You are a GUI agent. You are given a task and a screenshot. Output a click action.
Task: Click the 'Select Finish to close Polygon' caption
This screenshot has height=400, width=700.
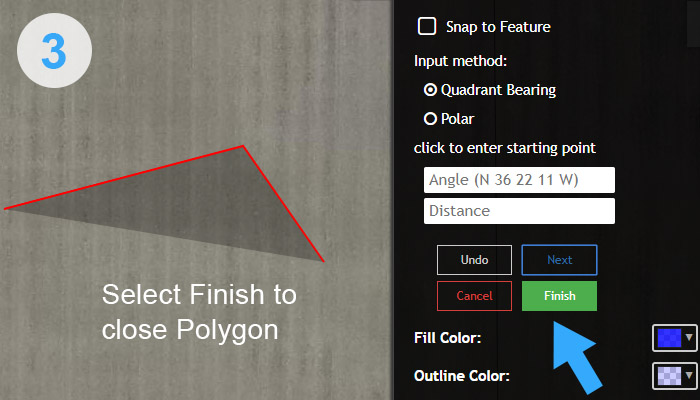[199, 312]
